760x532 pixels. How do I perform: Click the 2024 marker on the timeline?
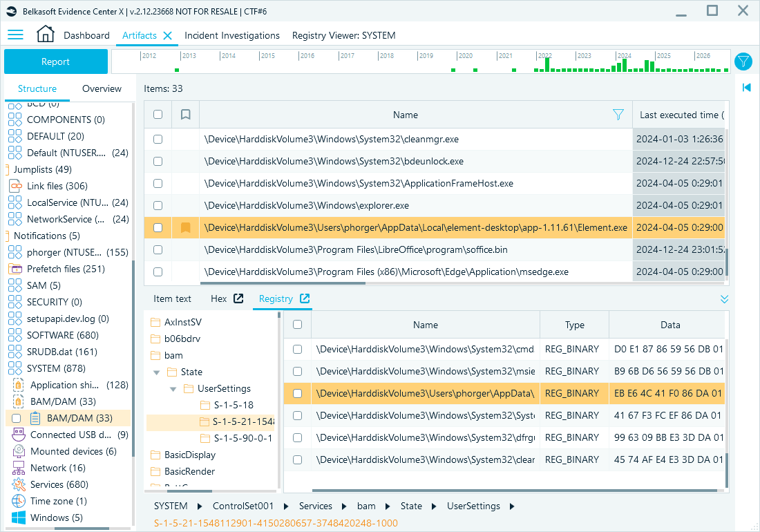(x=624, y=56)
